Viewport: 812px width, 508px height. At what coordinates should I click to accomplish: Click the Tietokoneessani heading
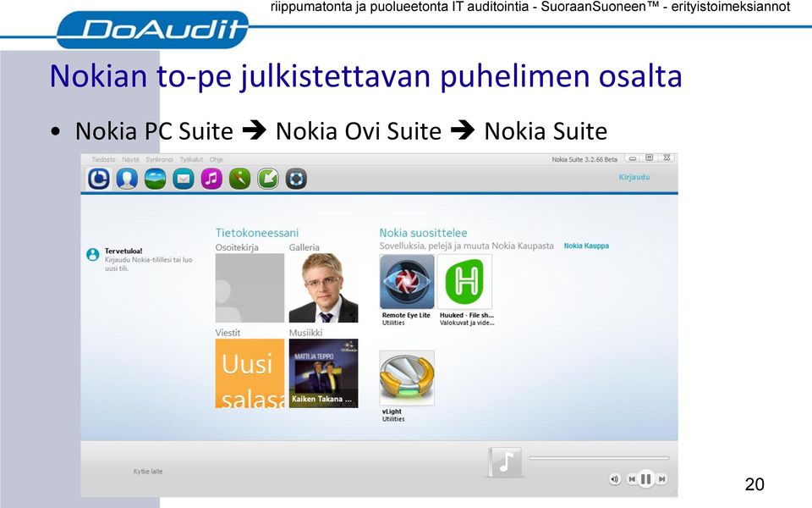(257, 233)
